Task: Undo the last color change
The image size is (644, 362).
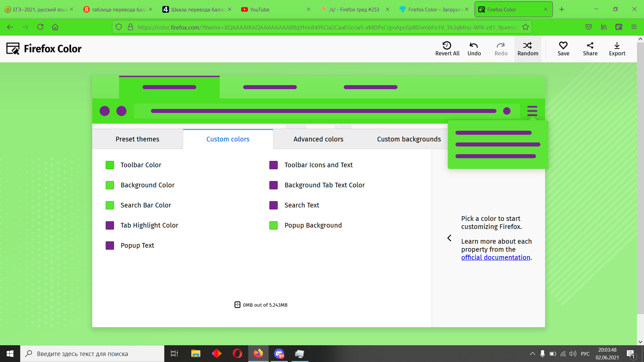Action: click(x=474, y=45)
